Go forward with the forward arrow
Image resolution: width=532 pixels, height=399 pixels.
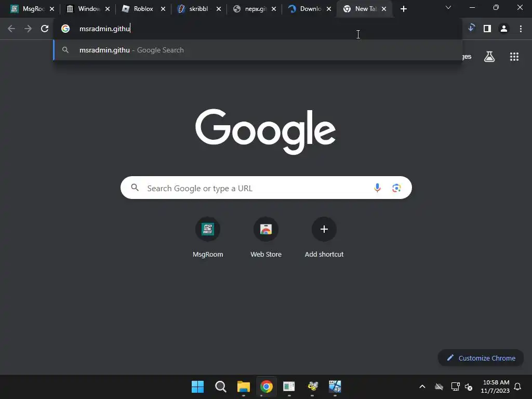coord(28,29)
